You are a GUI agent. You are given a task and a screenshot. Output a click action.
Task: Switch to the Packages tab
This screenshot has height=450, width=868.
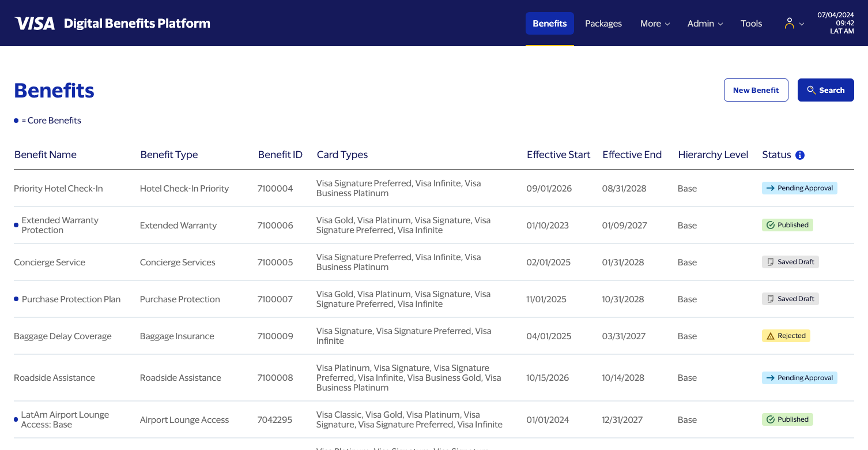[x=603, y=24]
